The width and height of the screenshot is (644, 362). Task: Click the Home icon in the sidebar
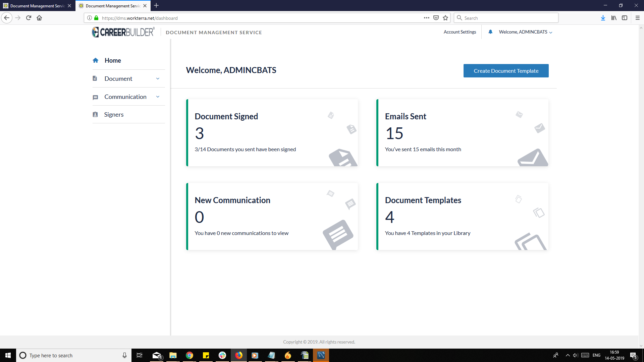click(96, 60)
